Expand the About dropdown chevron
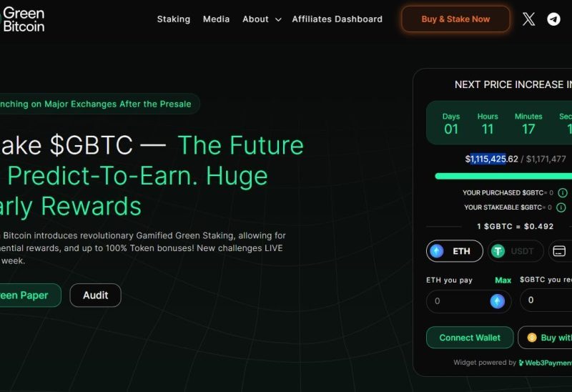 (278, 20)
